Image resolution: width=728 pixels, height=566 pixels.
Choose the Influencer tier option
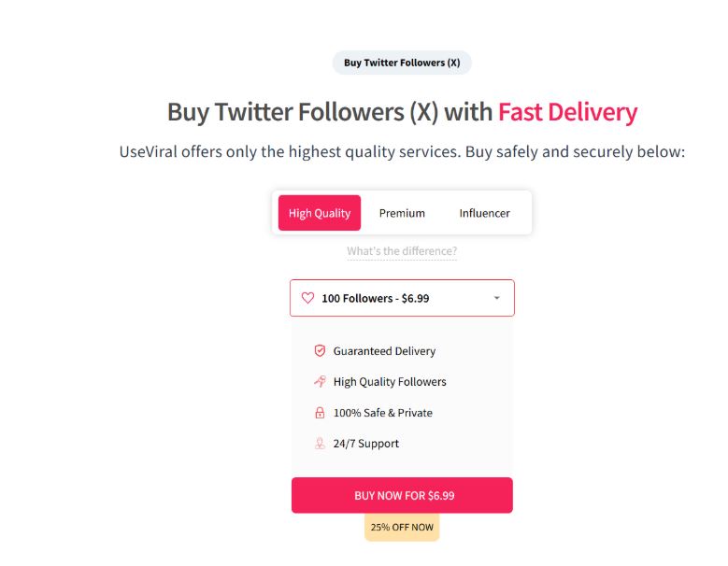[484, 213]
